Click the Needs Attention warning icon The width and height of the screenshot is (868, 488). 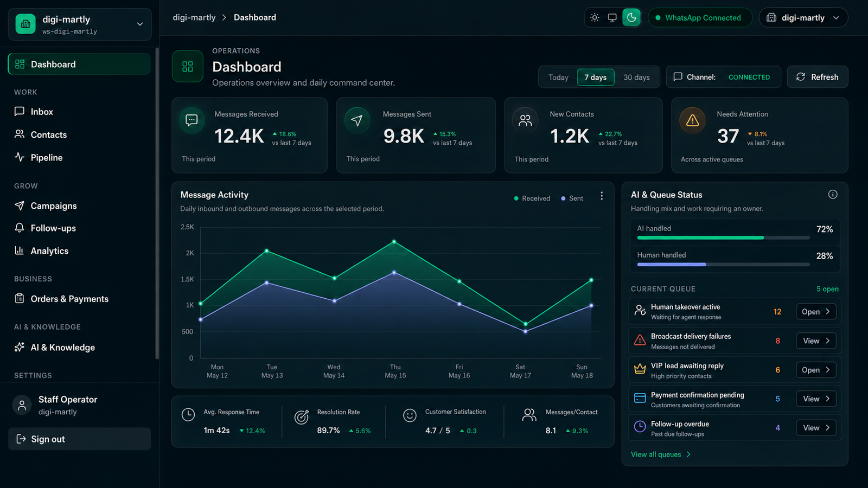click(x=692, y=120)
